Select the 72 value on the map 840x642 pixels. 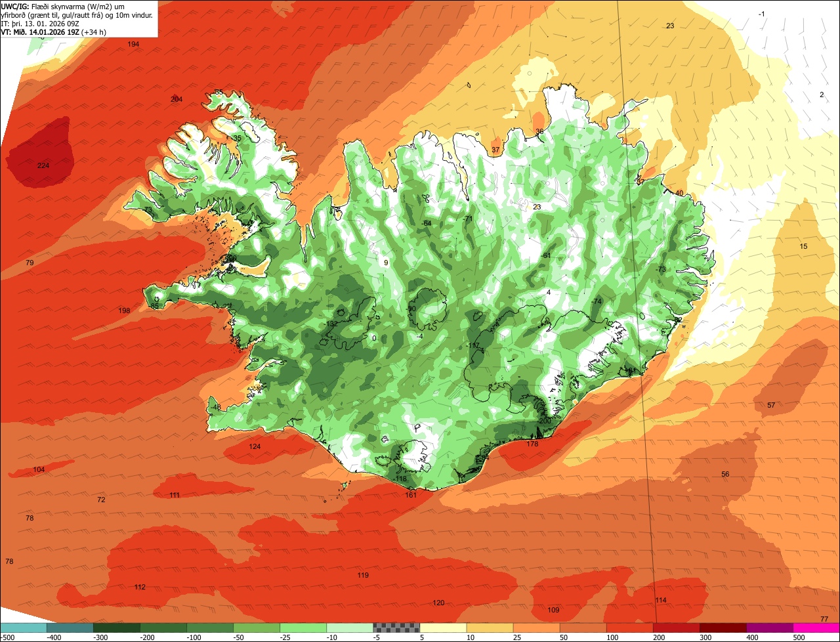pyautogui.click(x=101, y=500)
